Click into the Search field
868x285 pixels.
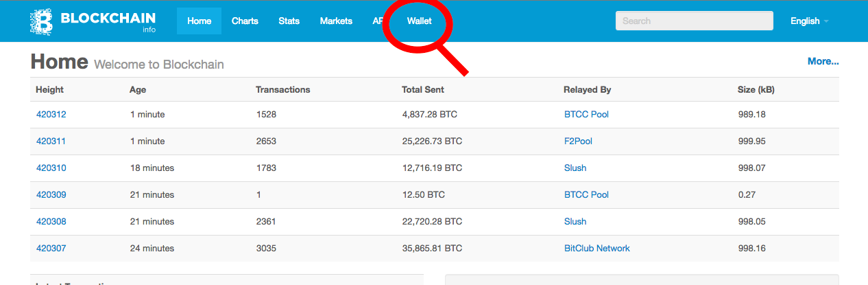click(x=695, y=21)
